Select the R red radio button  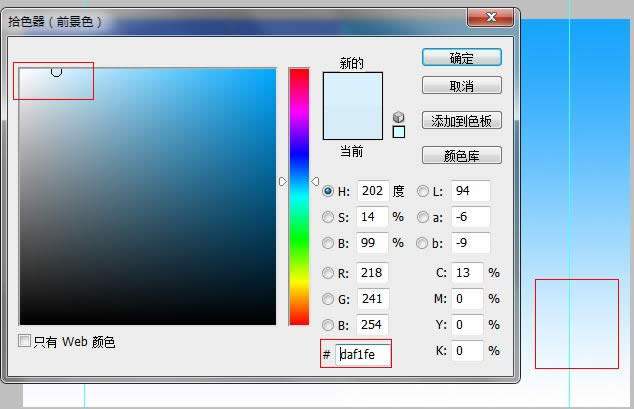click(x=328, y=273)
